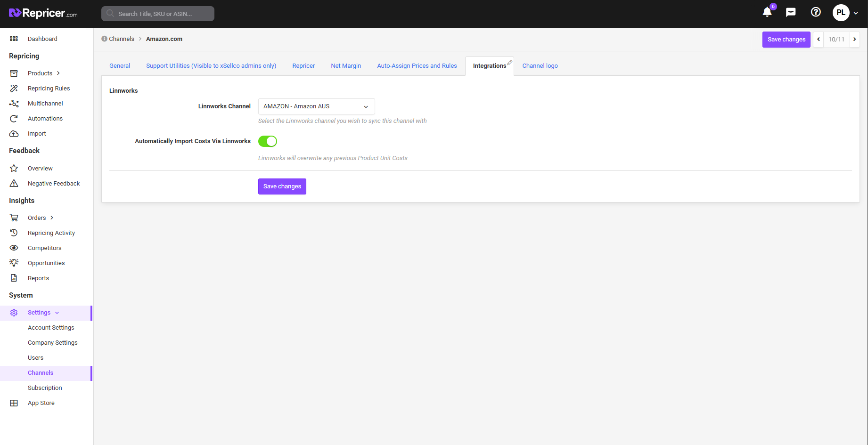Click the Orders cart icon

[14, 218]
